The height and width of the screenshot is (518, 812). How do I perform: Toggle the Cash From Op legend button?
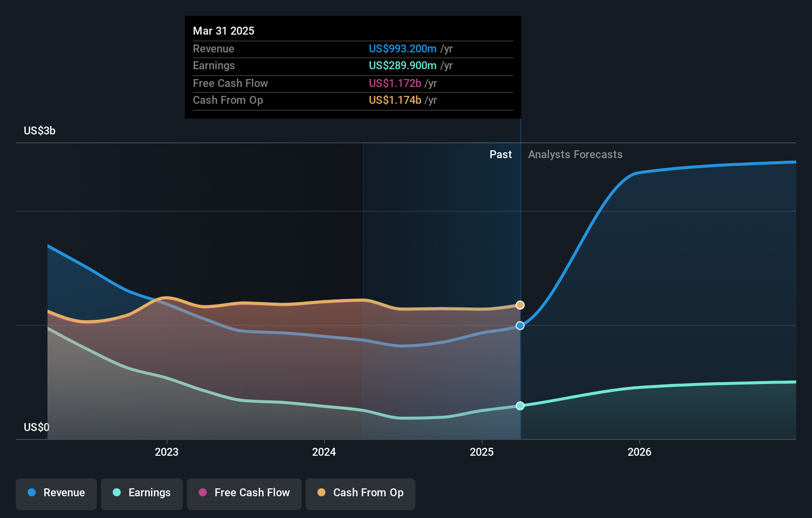[x=361, y=494]
